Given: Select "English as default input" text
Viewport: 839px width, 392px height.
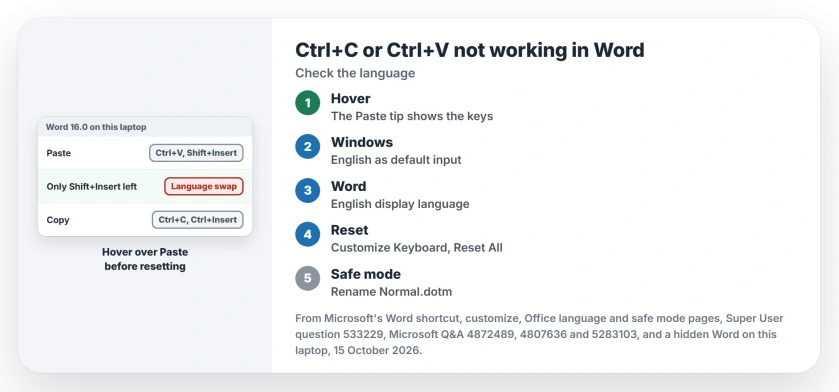Looking at the screenshot, I should (x=396, y=160).
